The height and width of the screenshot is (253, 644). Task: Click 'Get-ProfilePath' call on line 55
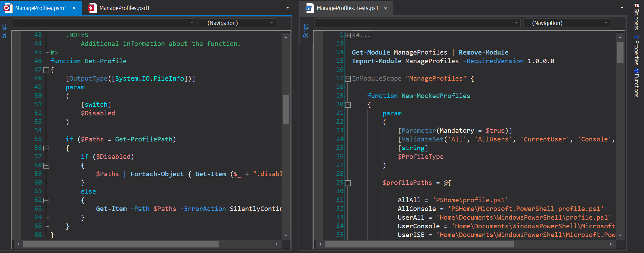pyautogui.click(x=144, y=139)
